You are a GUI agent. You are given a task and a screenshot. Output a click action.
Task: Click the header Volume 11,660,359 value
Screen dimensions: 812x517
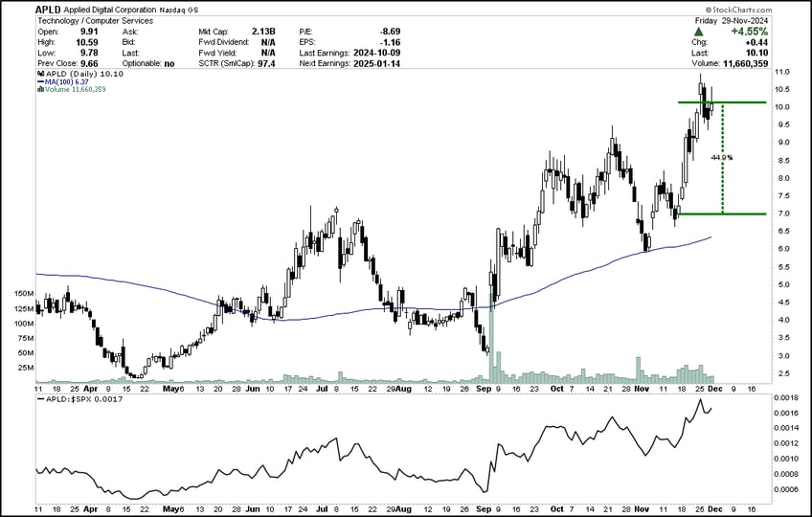pyautogui.click(x=745, y=64)
